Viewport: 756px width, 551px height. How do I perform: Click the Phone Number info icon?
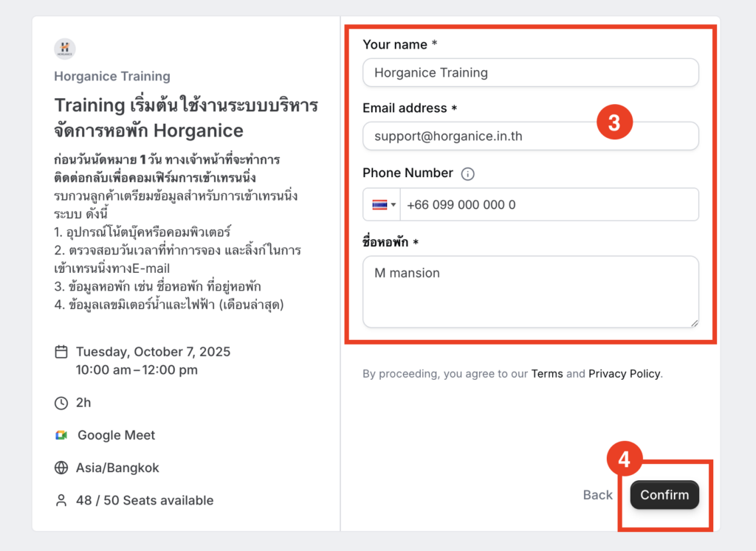point(467,174)
